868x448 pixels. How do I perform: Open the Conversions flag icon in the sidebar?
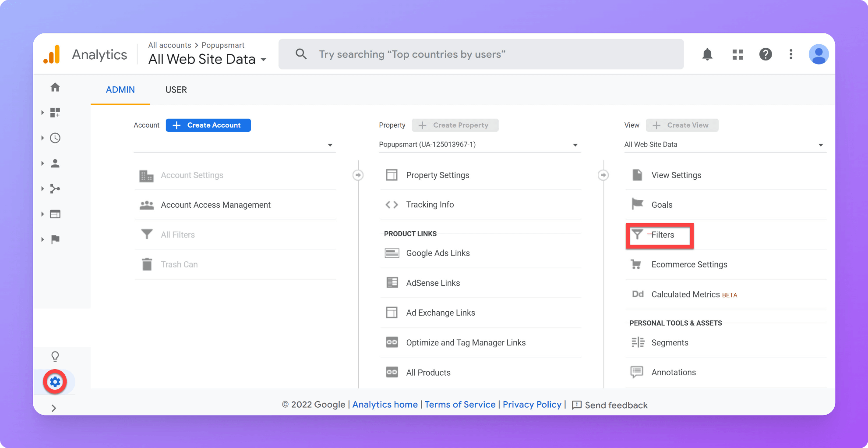tap(55, 239)
